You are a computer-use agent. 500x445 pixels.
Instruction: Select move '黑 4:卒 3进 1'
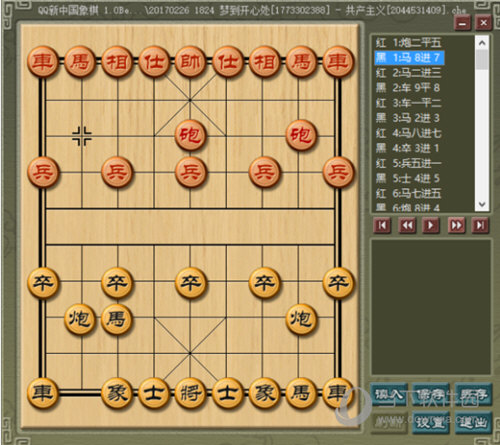(x=407, y=148)
